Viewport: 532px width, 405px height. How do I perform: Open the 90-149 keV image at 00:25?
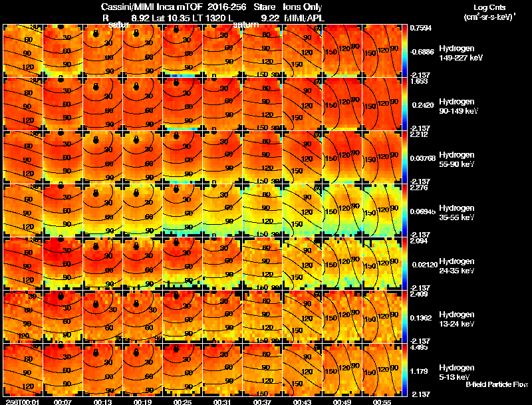[182, 104]
